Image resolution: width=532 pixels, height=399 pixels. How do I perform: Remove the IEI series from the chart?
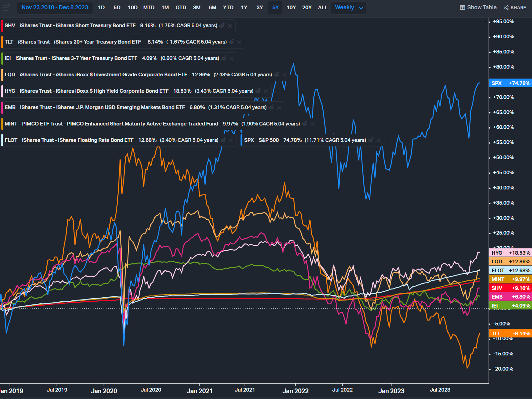click(232, 58)
